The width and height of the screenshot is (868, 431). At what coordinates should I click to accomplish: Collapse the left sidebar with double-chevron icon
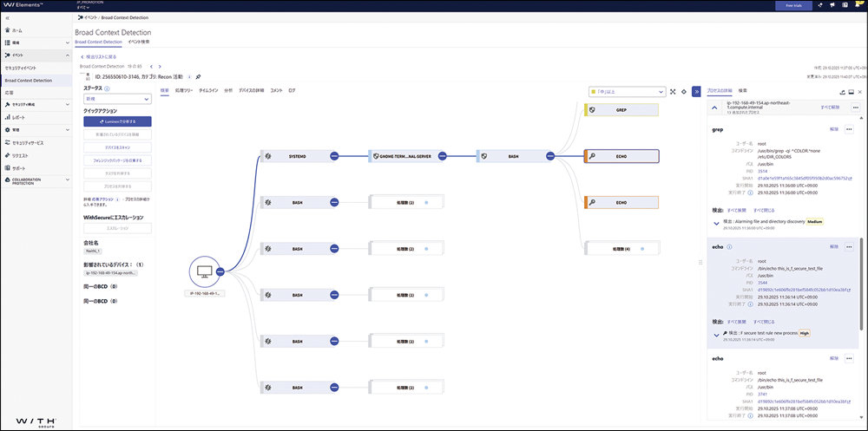(x=7, y=18)
